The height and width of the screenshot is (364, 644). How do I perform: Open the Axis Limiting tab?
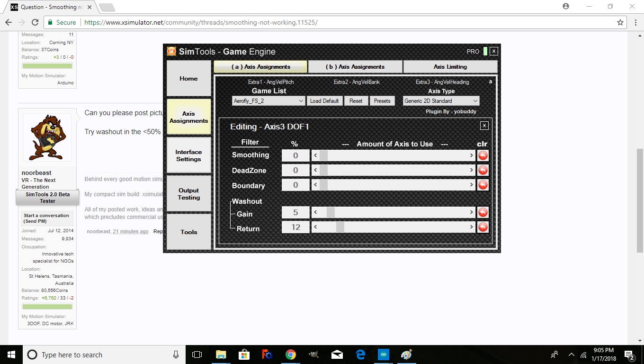point(450,67)
